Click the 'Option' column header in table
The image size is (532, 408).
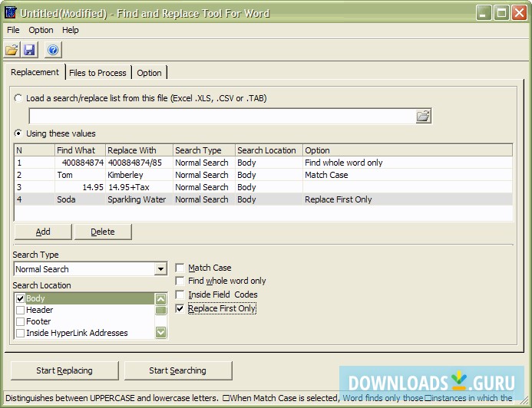pos(408,150)
